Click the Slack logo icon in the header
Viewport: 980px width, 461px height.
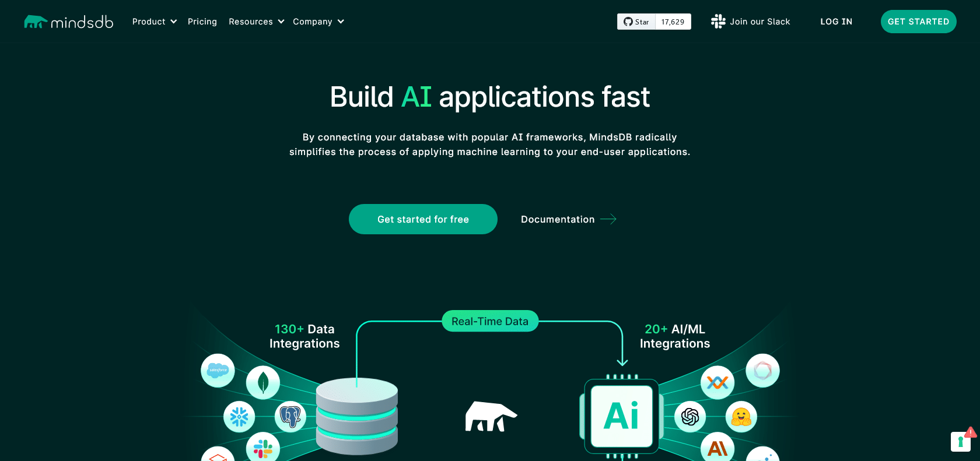[718, 22]
